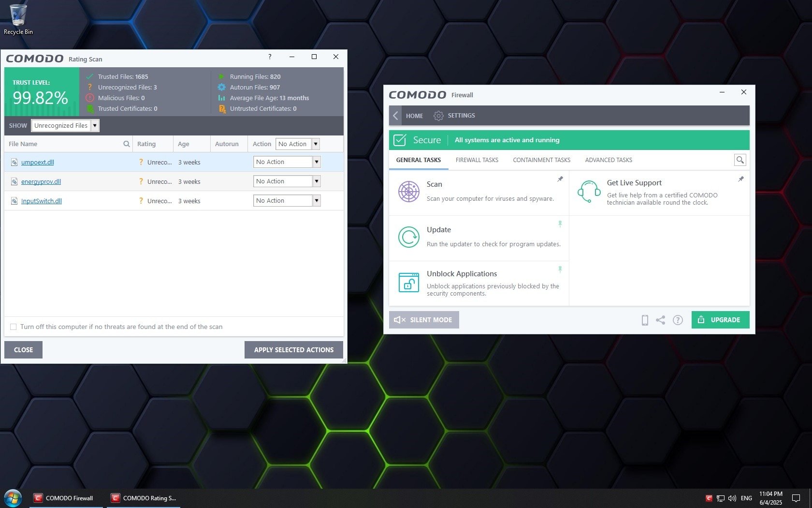Image resolution: width=812 pixels, height=508 pixels.
Task: Open the help question icon in Firewall footer
Action: tap(678, 320)
